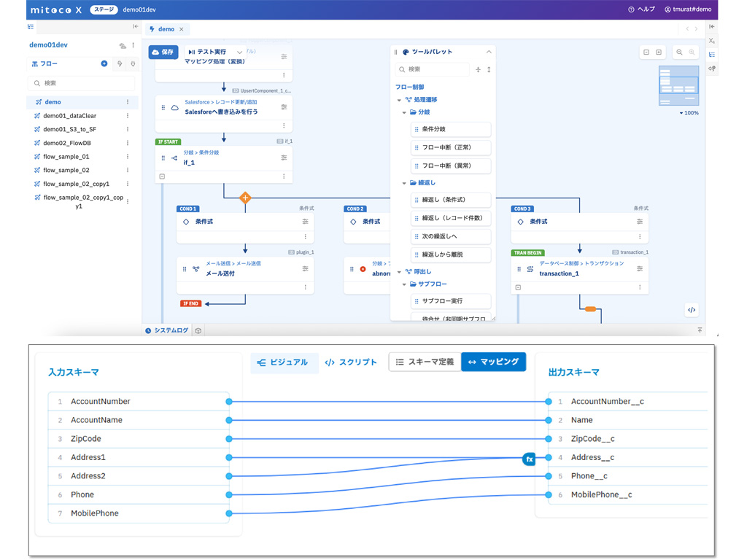Click the </> code view icon on the right edge
747x560 pixels.
coord(692,310)
